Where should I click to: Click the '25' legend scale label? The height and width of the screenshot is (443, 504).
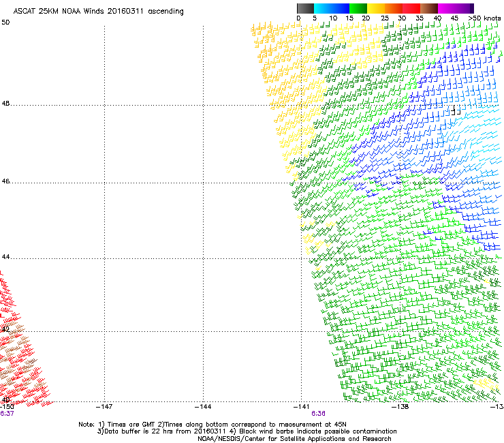click(385, 18)
